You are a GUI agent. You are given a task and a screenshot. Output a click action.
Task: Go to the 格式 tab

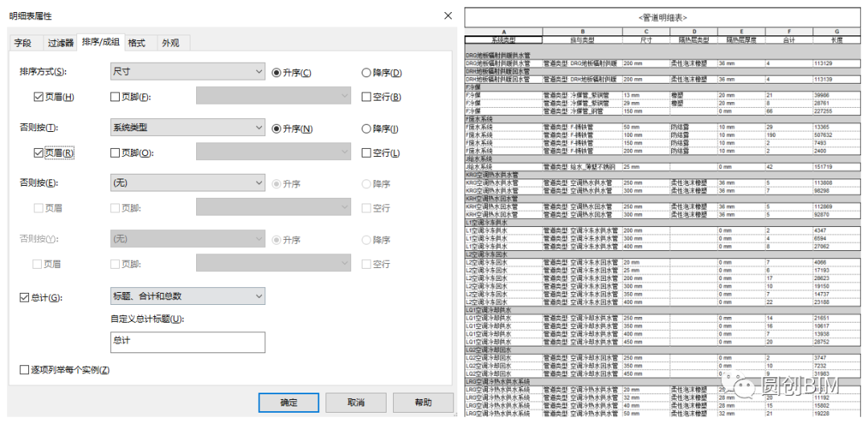[x=136, y=43]
